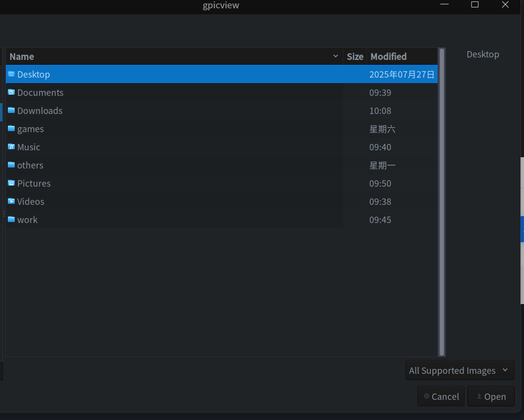Maximize the gpicview window
Screen dimensions: 524x420
475,4
